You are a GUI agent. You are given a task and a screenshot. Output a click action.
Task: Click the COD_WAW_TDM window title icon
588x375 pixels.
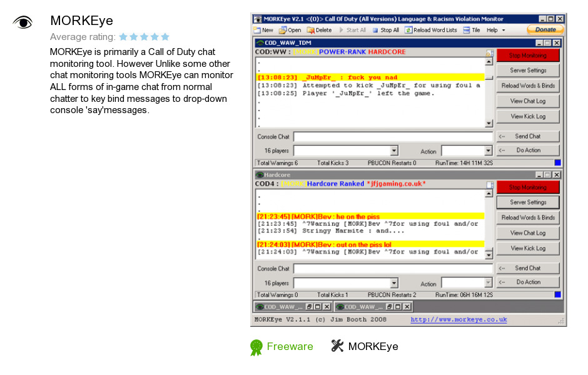point(260,42)
